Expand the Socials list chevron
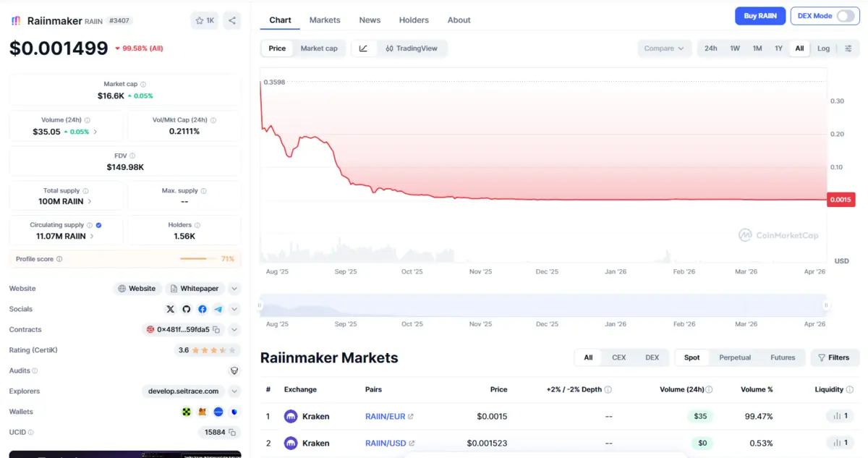This screenshot has height=458, width=868. pos(234,309)
